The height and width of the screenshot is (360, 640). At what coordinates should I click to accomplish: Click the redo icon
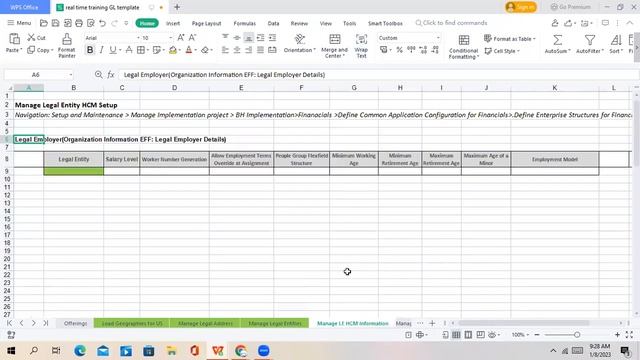[x=115, y=23]
